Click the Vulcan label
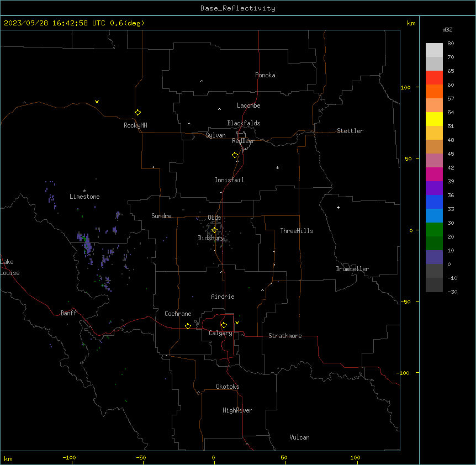The image size is (476, 465). click(299, 437)
